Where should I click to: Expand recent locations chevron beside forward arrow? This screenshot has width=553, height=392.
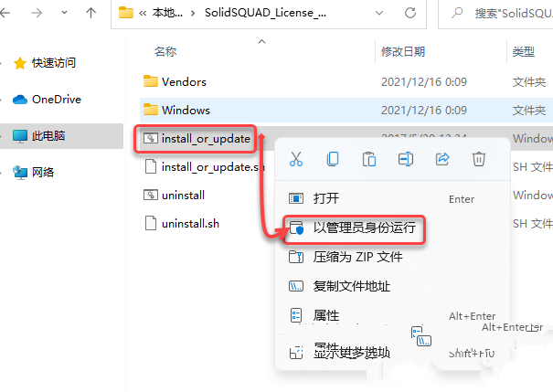point(64,13)
